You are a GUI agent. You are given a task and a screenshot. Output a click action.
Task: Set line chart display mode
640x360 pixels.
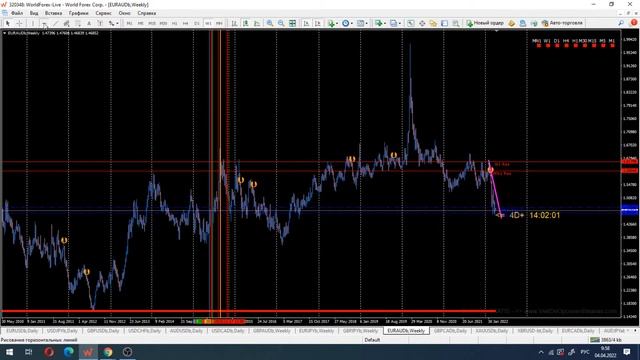pos(257,23)
